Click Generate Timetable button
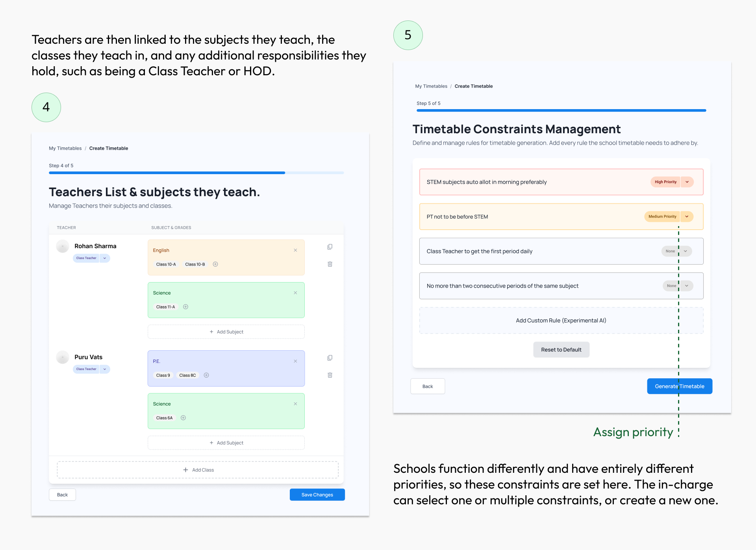This screenshot has height=550, width=756. 680,386
